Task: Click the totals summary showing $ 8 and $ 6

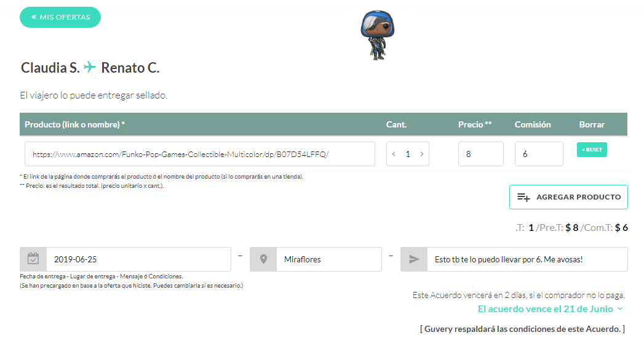Action: [571, 227]
